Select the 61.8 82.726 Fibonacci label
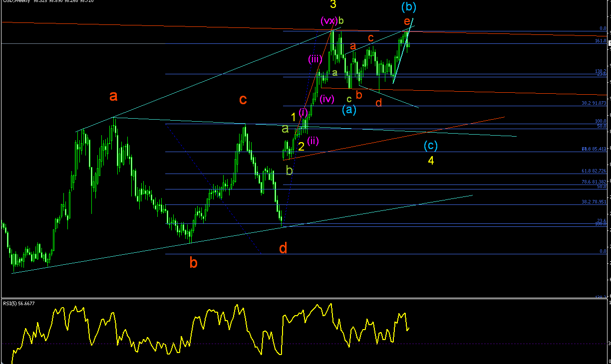The height and width of the screenshot is (364, 611). (594, 171)
